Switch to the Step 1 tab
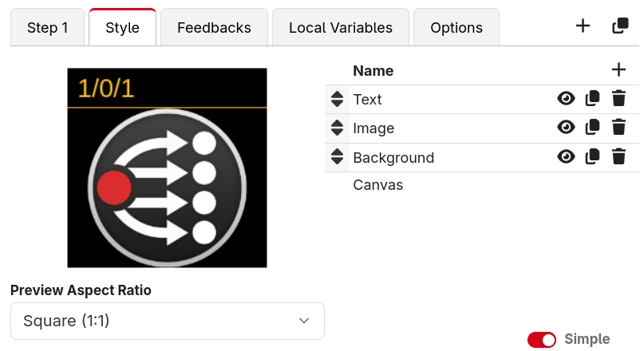Viewport: 644px width, 351px height. pyautogui.click(x=47, y=27)
